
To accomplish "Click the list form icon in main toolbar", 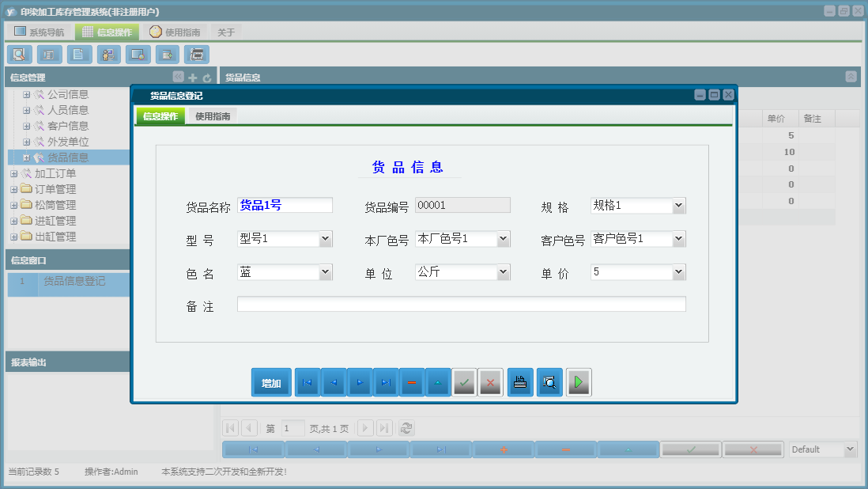I will pos(49,55).
